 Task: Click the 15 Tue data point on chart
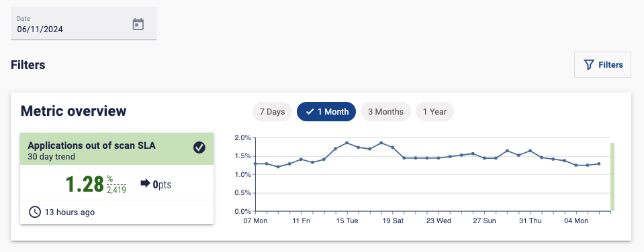coord(347,143)
